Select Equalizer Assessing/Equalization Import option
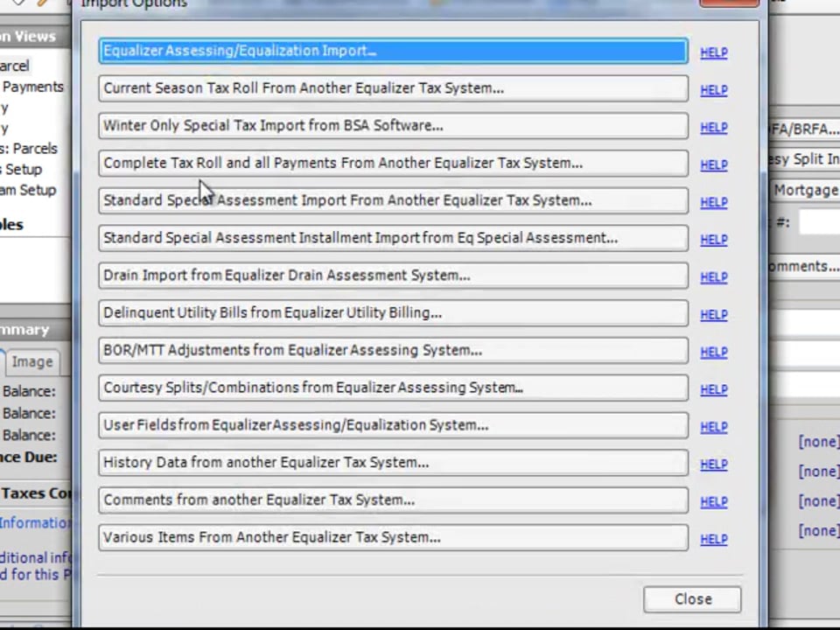The height and width of the screenshot is (630, 840). [393, 51]
